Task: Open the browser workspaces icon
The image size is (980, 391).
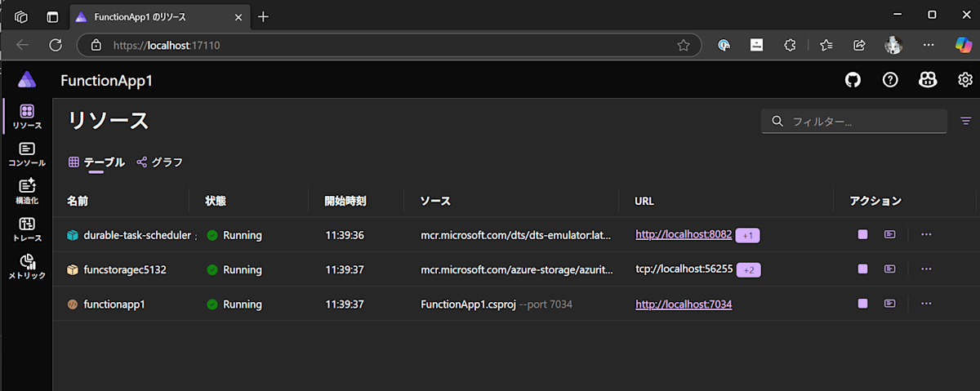Action: tap(22, 16)
